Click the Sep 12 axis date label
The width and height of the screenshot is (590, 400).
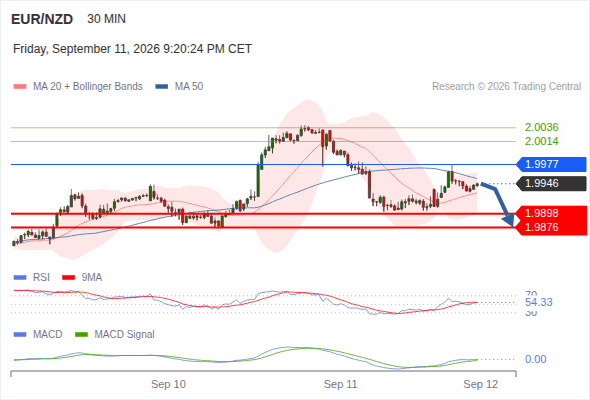tap(481, 385)
